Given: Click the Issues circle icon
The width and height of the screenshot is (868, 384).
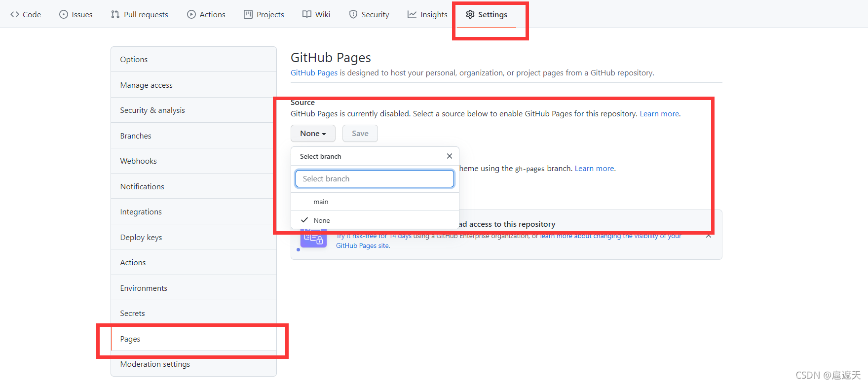Looking at the screenshot, I should pos(64,14).
